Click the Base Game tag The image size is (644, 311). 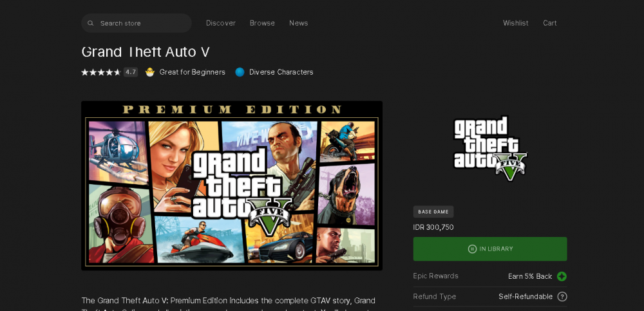click(x=433, y=212)
